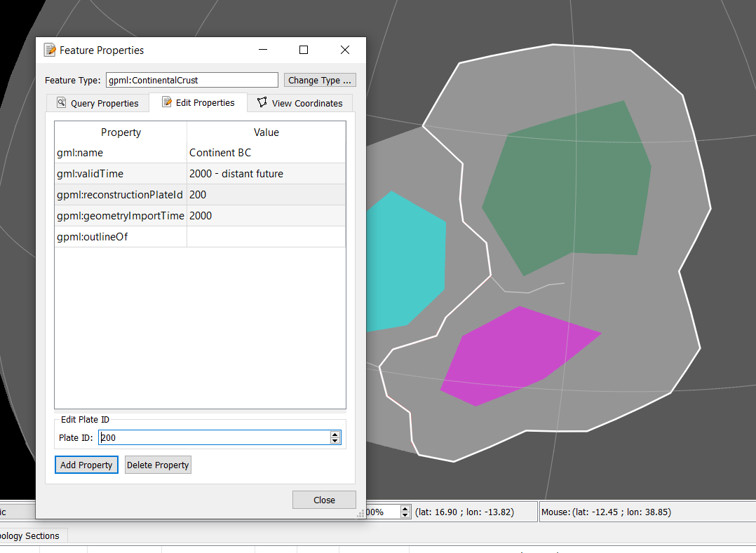Click the Topology Sections tab at bottom

coord(30,535)
